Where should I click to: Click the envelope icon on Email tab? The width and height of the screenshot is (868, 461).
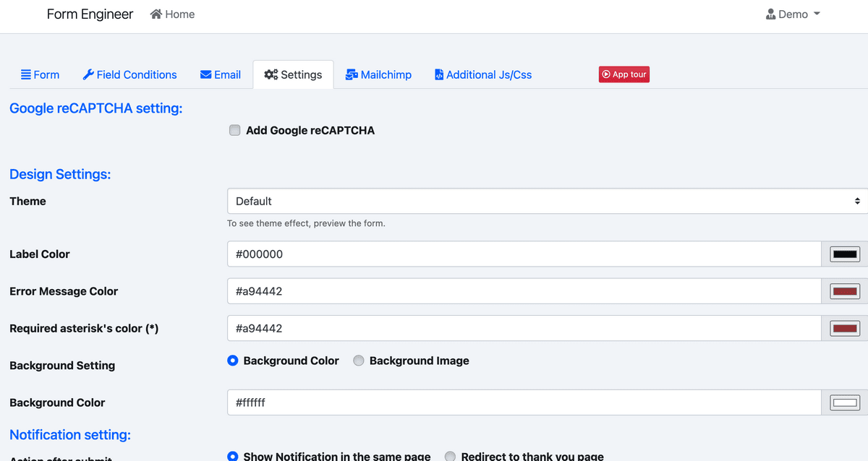(x=206, y=74)
